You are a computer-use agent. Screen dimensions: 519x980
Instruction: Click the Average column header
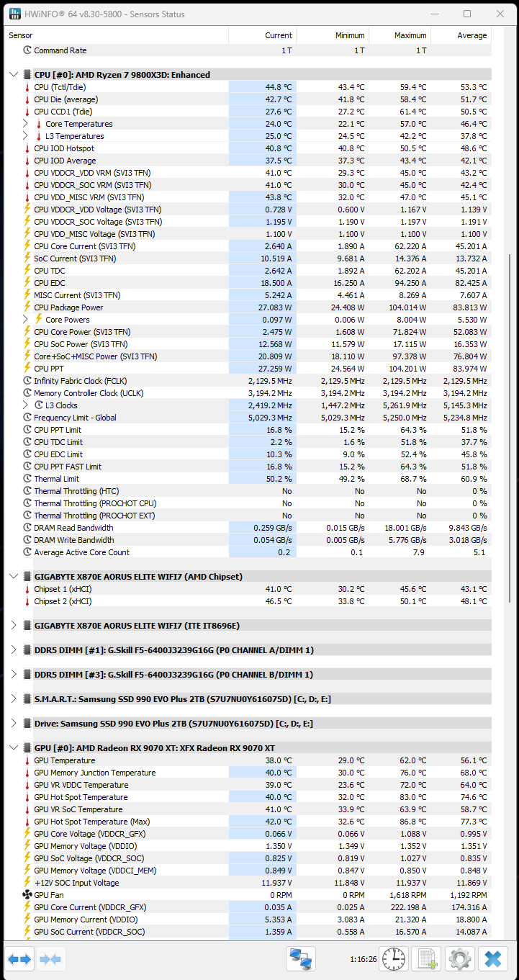click(x=461, y=35)
